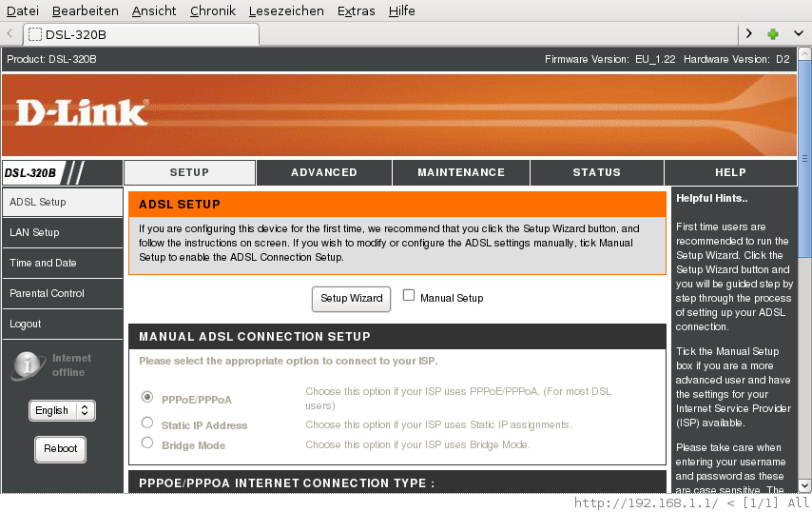Select the DSL-320B browser tab

pyautogui.click(x=141, y=34)
